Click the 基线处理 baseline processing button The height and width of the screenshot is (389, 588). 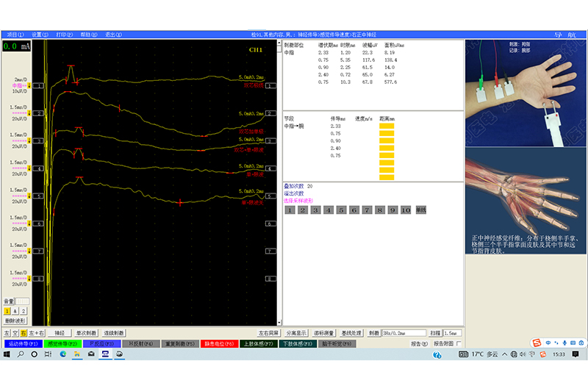click(351, 333)
